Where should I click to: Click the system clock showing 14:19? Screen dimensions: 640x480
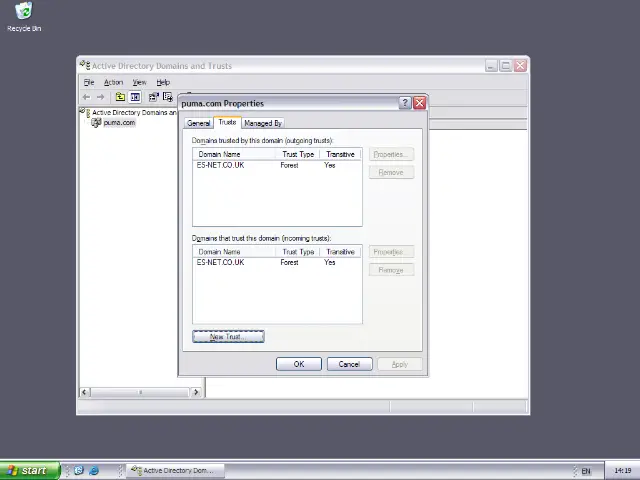(x=623, y=471)
